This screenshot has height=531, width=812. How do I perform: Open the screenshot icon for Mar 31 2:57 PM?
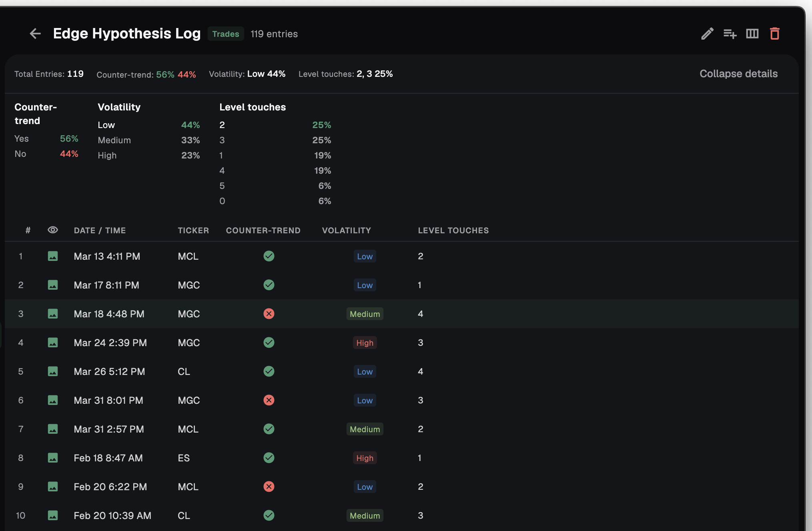coord(53,429)
